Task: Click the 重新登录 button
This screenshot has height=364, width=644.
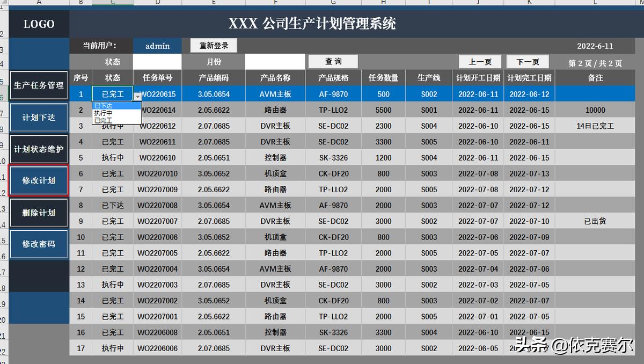Action: [x=212, y=46]
